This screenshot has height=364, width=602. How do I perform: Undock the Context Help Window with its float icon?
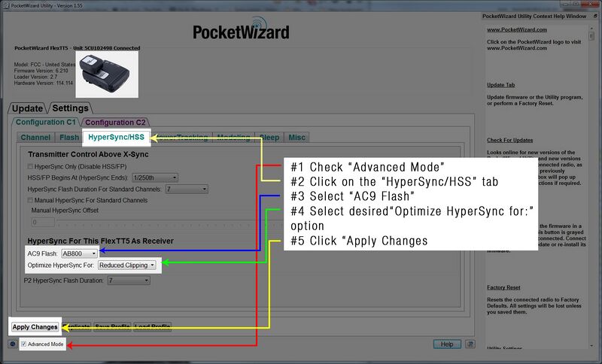coord(596,16)
